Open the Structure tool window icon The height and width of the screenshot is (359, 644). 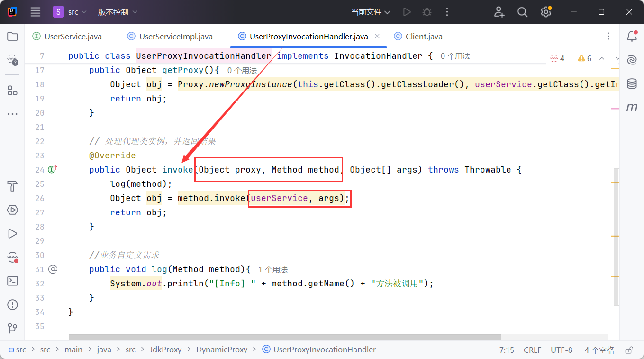click(x=13, y=91)
